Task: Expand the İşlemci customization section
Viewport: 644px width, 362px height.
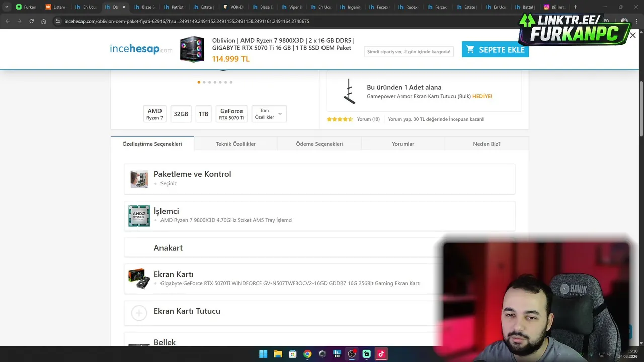Action: [x=319, y=216]
